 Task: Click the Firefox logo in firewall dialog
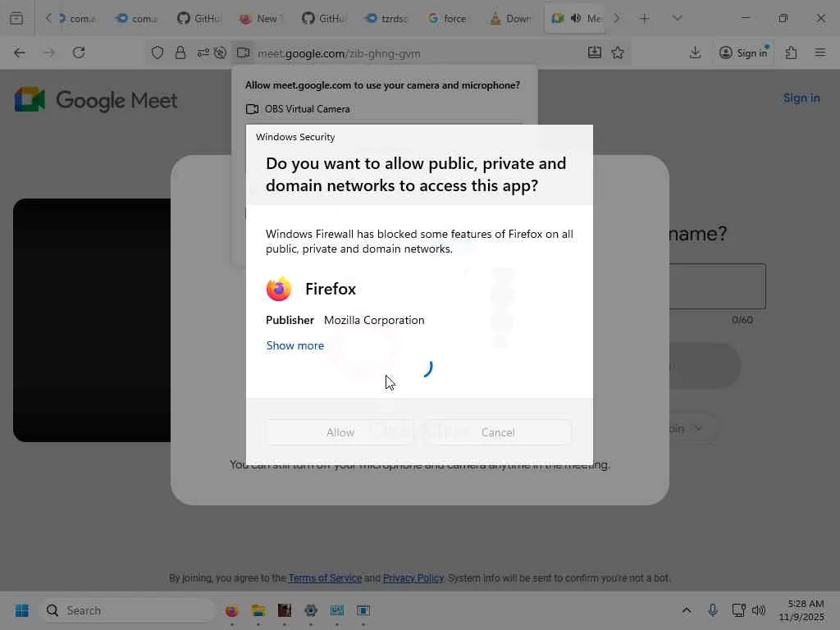pos(279,290)
